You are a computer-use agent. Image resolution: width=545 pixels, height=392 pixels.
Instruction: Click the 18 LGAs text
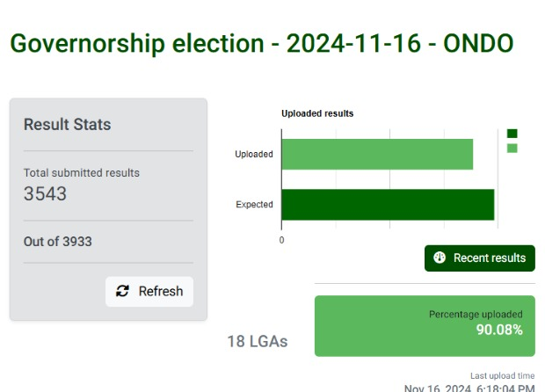click(x=258, y=341)
